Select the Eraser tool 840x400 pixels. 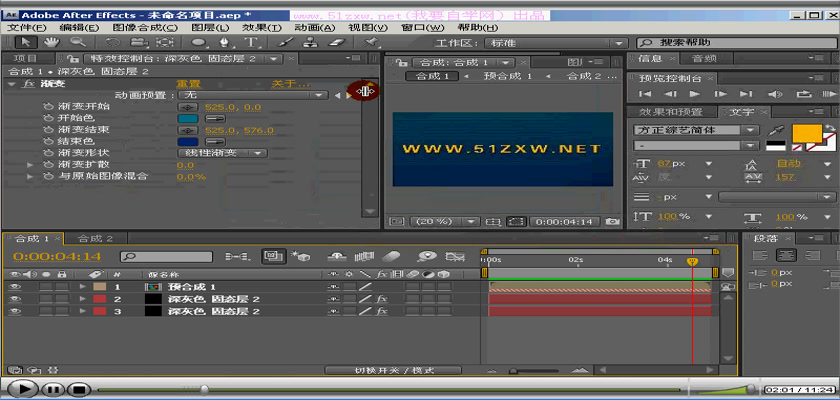coord(338,42)
